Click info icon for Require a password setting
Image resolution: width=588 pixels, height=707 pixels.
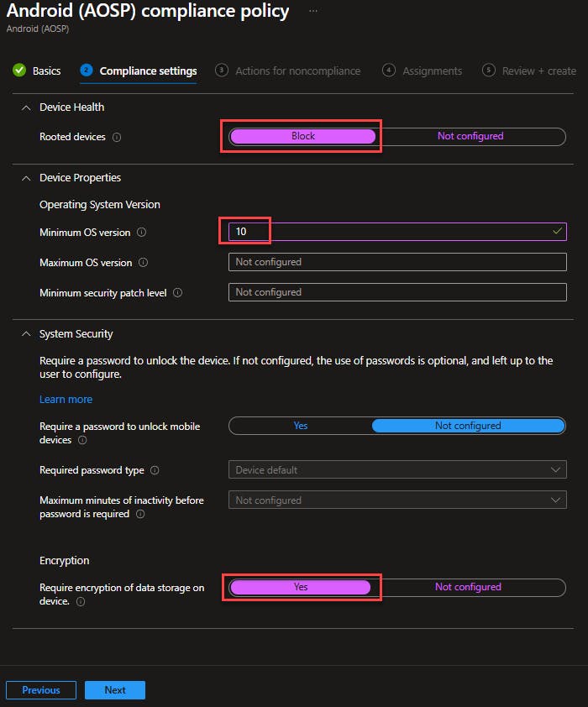pos(82,440)
